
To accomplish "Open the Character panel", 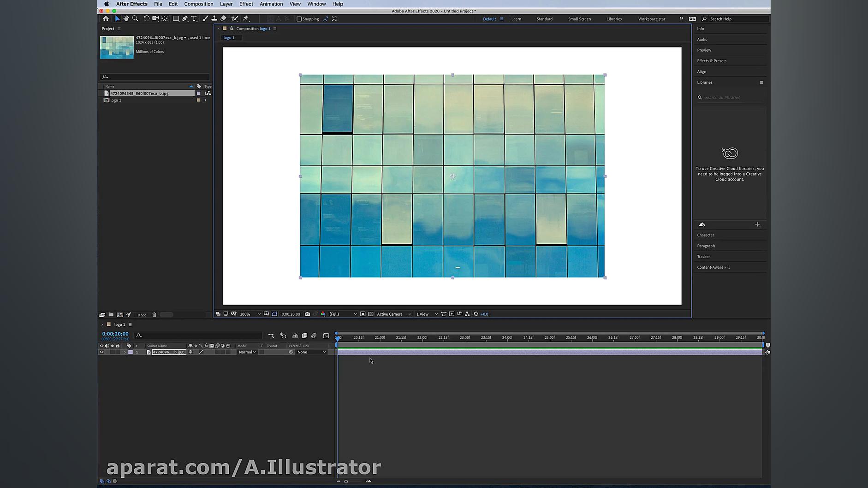I will [x=706, y=235].
